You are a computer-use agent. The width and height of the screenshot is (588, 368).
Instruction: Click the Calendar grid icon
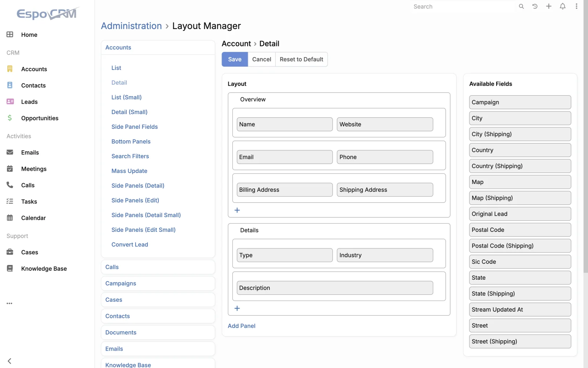[x=10, y=217]
